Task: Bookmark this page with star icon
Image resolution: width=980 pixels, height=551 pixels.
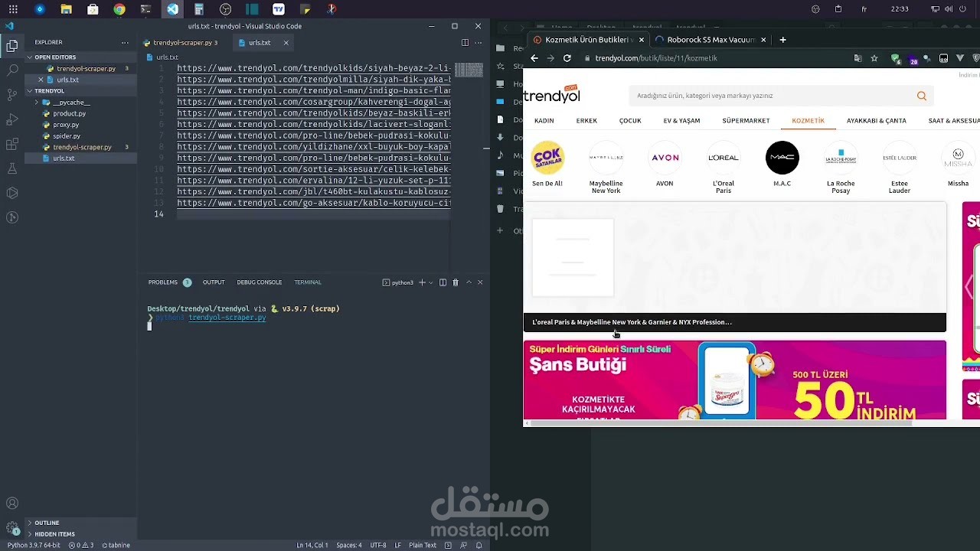Action: pyautogui.click(x=874, y=58)
